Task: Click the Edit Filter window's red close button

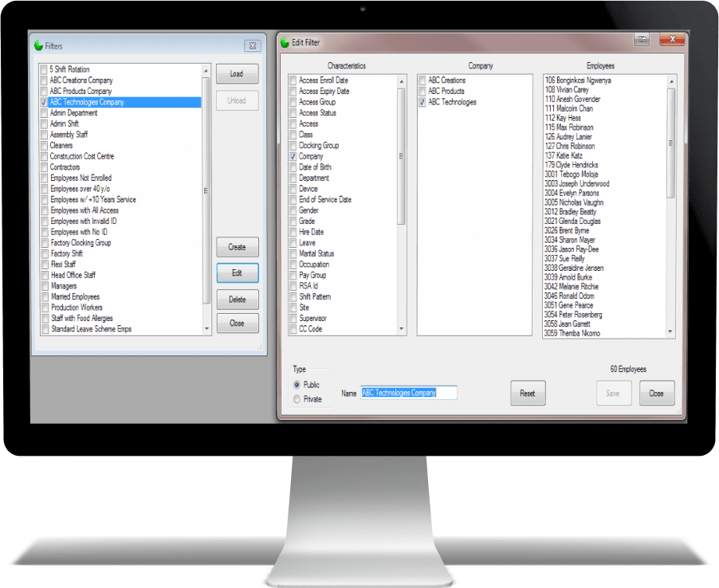Action: coord(672,40)
